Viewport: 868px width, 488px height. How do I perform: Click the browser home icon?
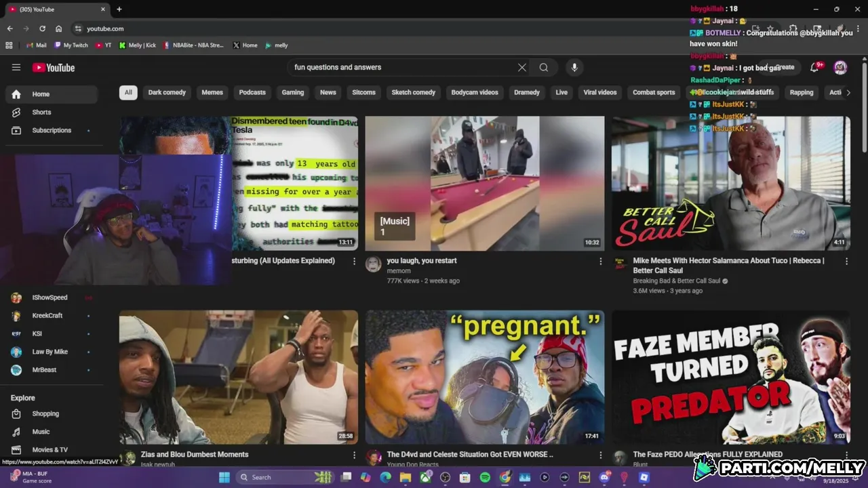59,28
